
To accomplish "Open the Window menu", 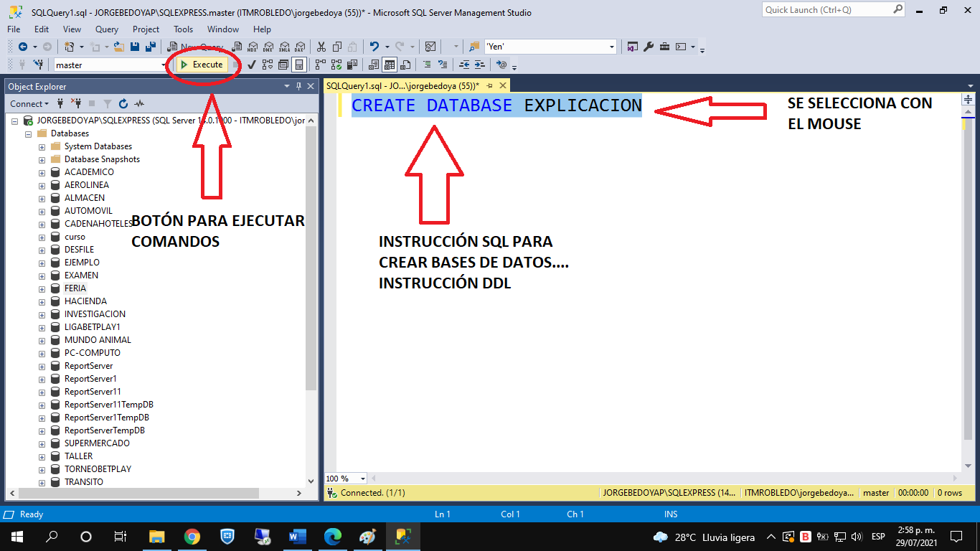I will 223,29.
